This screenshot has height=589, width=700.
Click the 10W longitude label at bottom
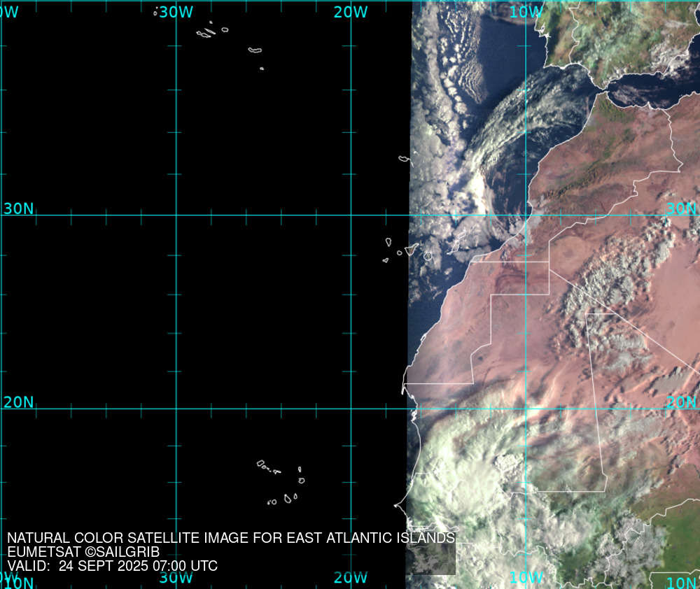526,577
